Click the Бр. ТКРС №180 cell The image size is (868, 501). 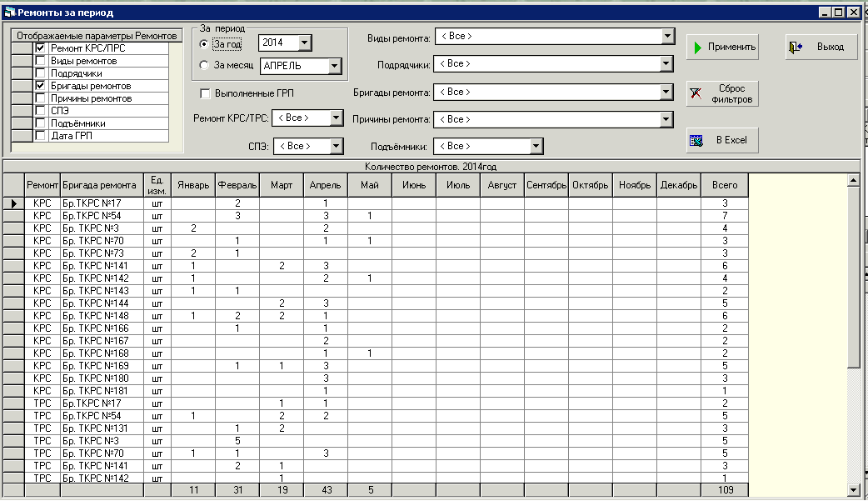point(102,378)
